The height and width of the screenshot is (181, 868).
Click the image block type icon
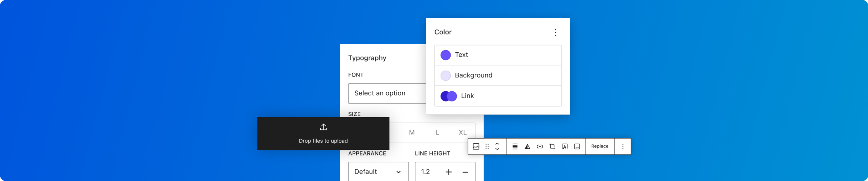[476, 146]
